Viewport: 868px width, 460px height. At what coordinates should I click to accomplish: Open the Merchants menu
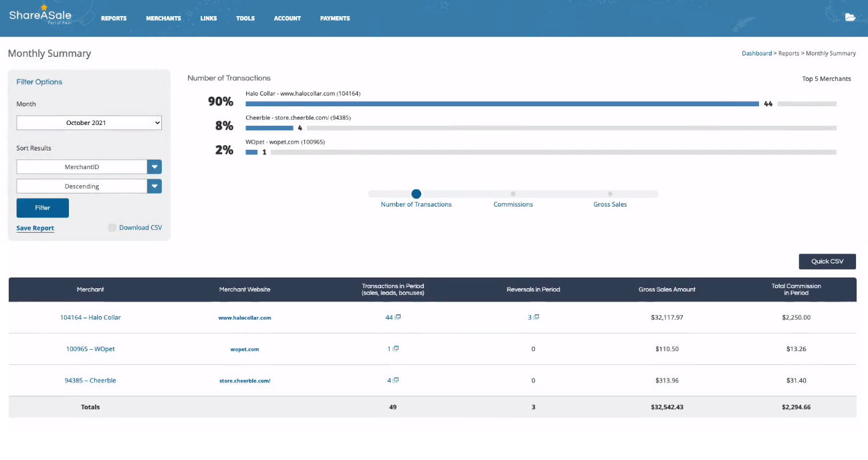(163, 18)
